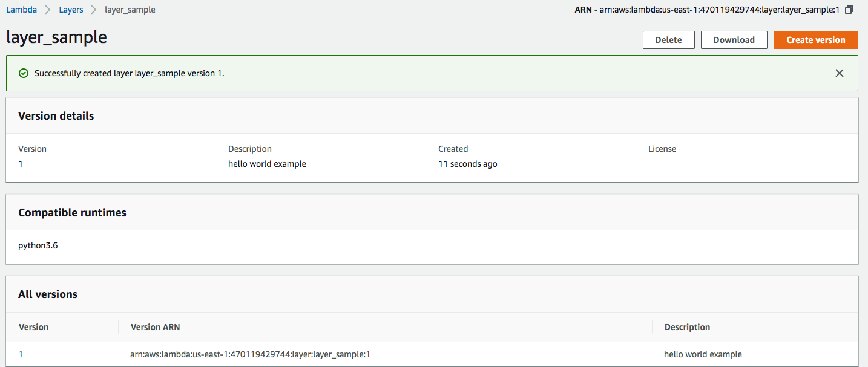The height and width of the screenshot is (367, 868).
Task: Click the Description column header in table
Action: [x=687, y=327]
